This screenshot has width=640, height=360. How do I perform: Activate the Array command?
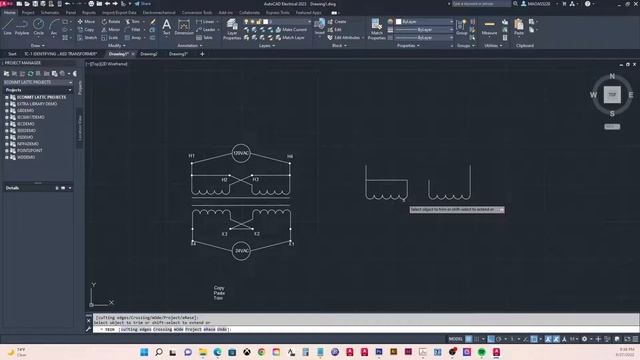pyautogui.click(x=133, y=38)
